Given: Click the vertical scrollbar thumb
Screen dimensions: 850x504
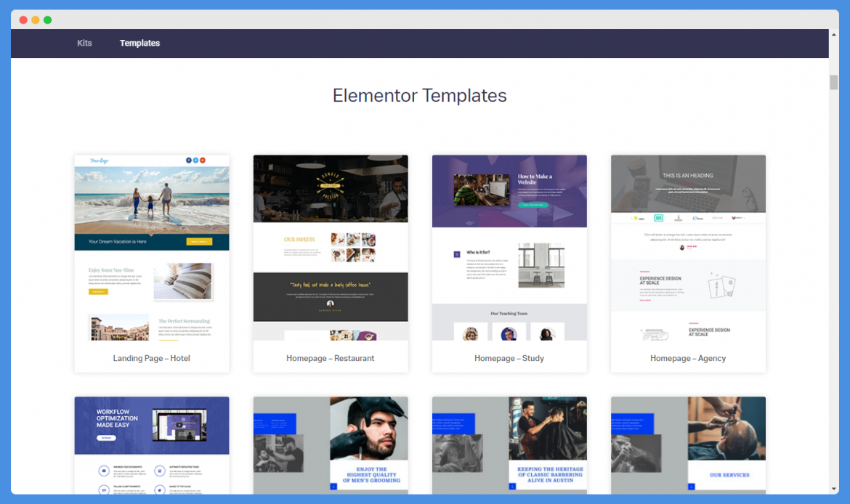Looking at the screenshot, I should [x=834, y=82].
